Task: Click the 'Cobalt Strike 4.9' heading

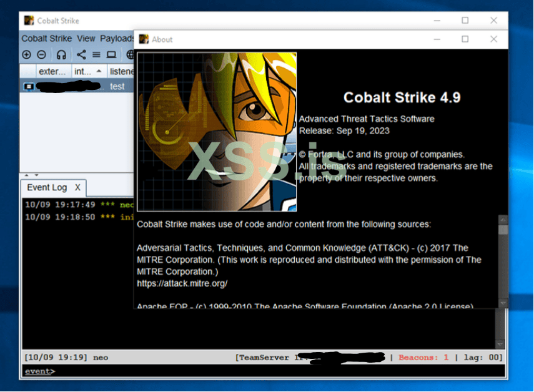Action: 402,97
